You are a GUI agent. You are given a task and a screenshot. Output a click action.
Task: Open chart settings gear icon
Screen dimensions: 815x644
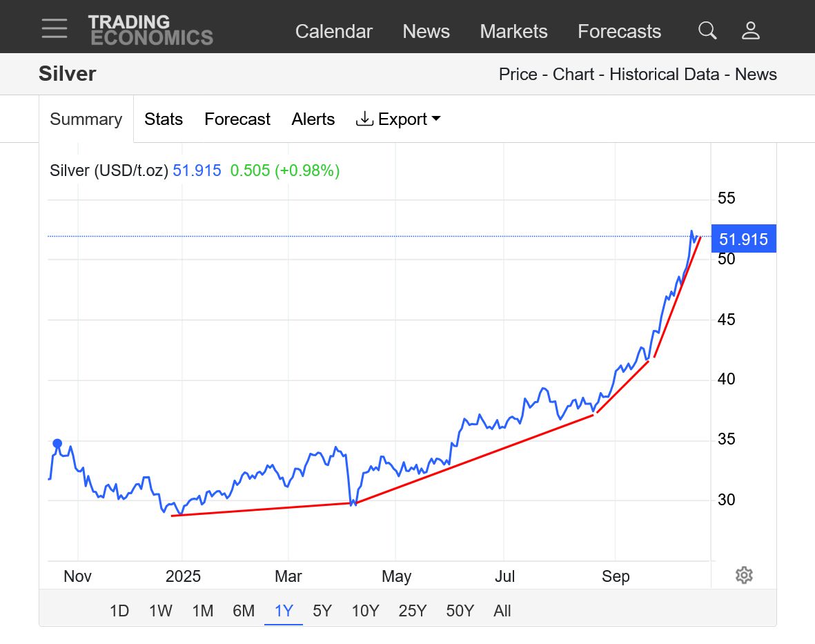click(x=743, y=575)
